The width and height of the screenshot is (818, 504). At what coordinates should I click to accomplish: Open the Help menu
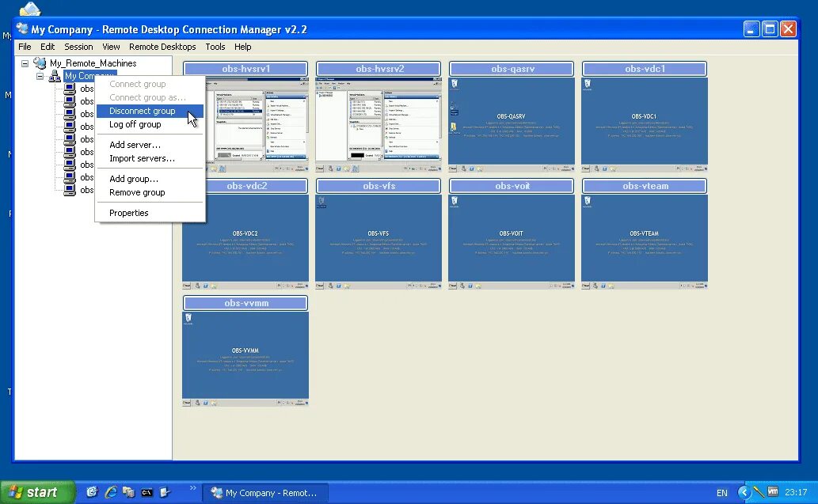242,47
